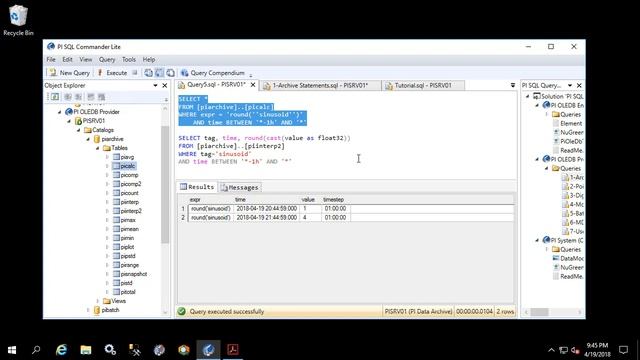Open the document tab list dropdown
Screen dimensions: 640x360
click(513, 85)
